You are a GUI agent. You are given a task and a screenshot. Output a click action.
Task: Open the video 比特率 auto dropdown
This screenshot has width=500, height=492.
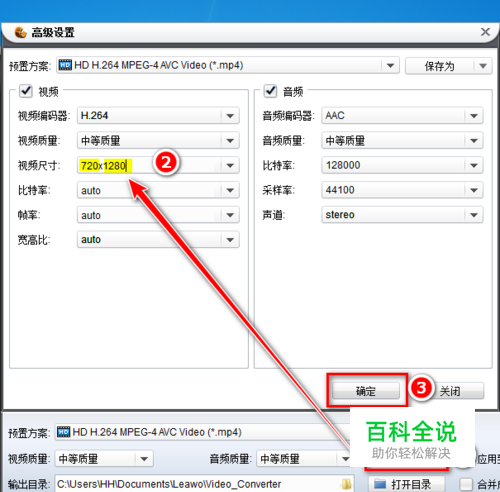[158, 190]
